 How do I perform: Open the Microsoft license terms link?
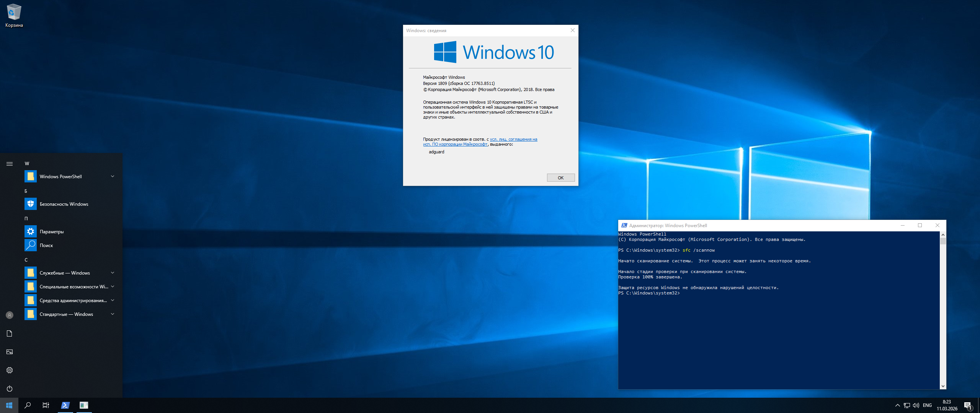click(x=513, y=140)
